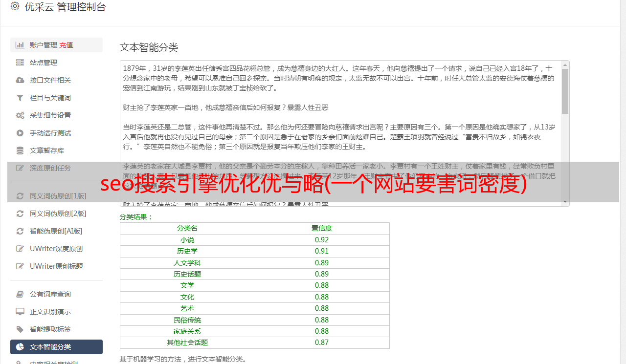Click the play icon for 手动运行测试
The image size is (626, 364).
tap(20, 133)
